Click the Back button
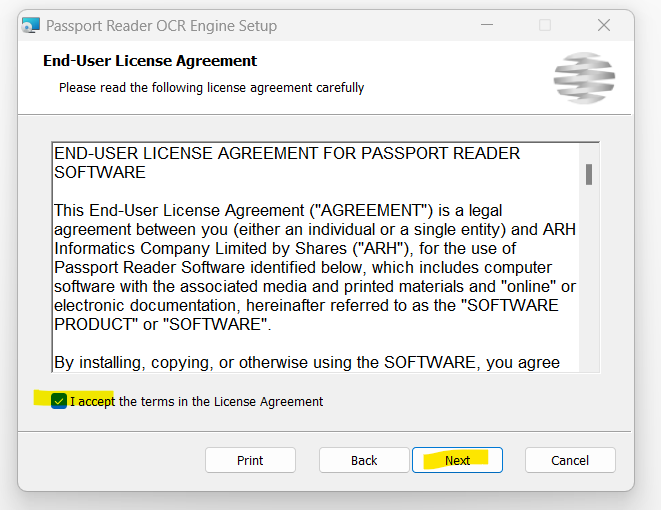This screenshot has width=661, height=510. pos(364,460)
